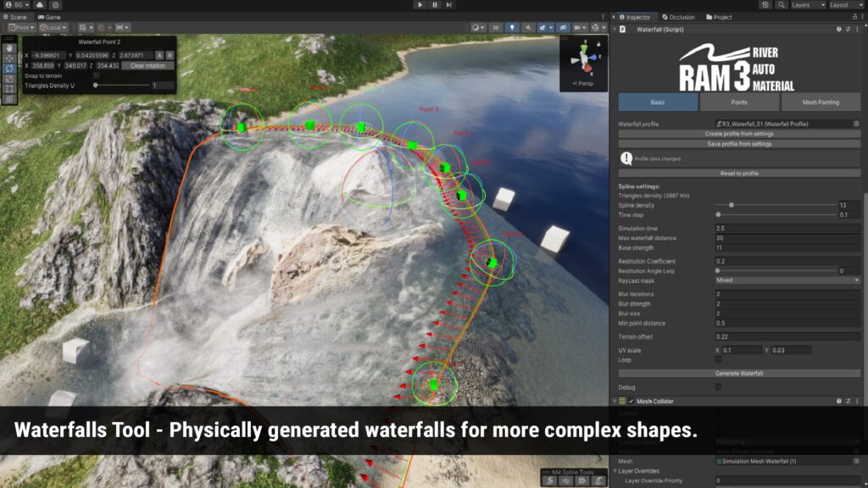Toggle the Loop checkbox

[x=718, y=359]
